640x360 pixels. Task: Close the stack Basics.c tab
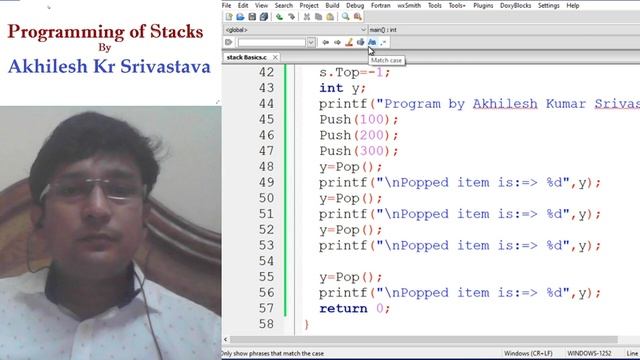coord(275,58)
